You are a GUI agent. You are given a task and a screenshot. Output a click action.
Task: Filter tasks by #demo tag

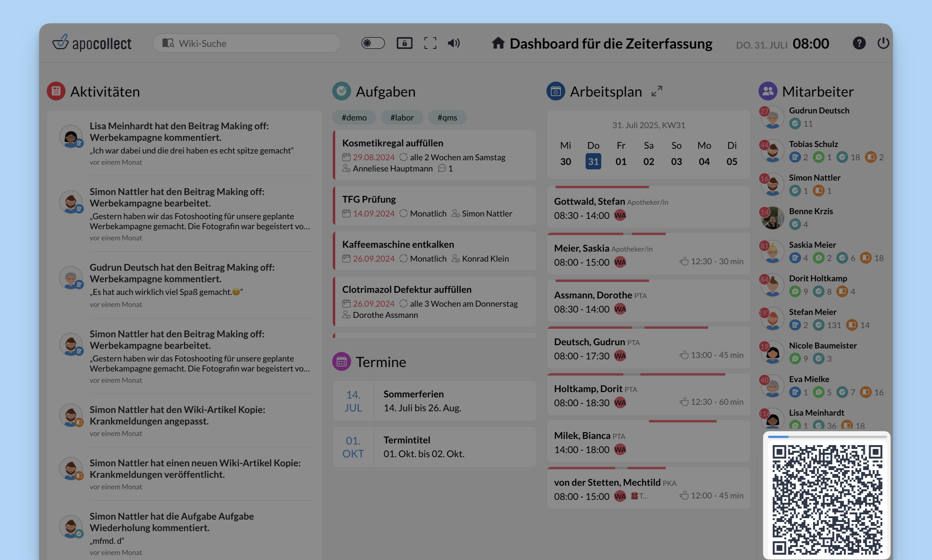click(x=354, y=117)
